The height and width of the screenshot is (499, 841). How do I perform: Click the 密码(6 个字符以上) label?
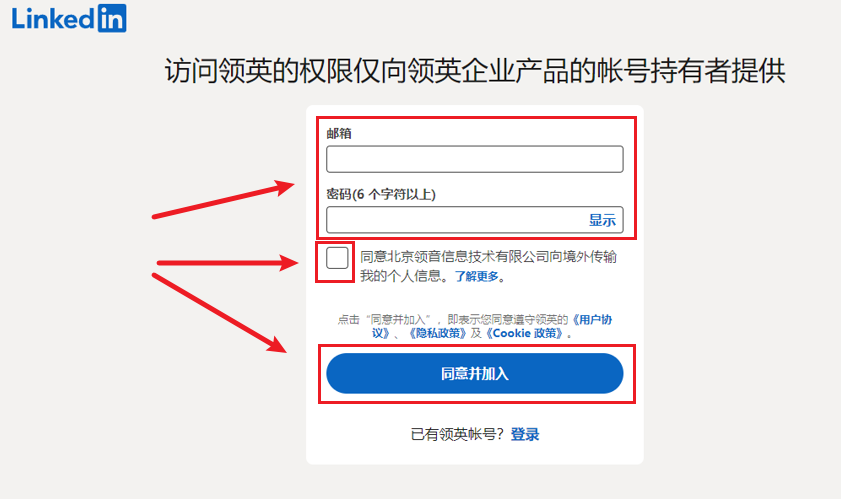tap(381, 194)
